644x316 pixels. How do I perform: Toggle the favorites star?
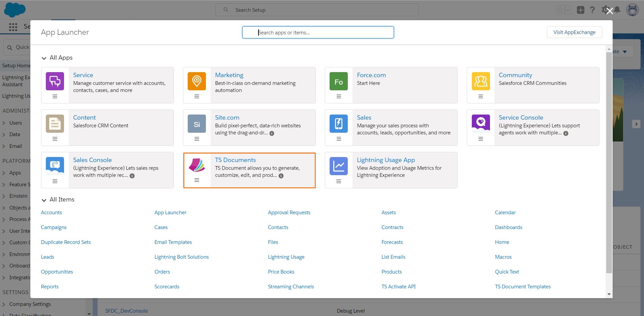pyautogui.click(x=560, y=9)
